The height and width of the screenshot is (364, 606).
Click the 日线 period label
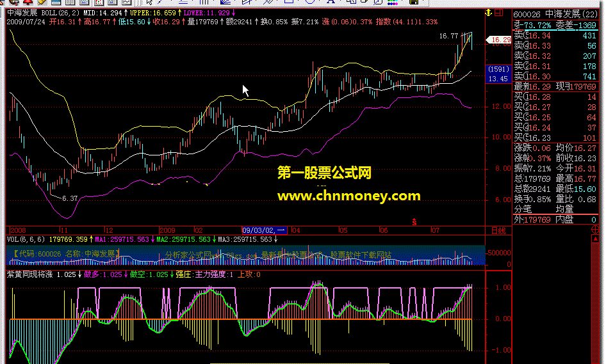tap(498, 230)
